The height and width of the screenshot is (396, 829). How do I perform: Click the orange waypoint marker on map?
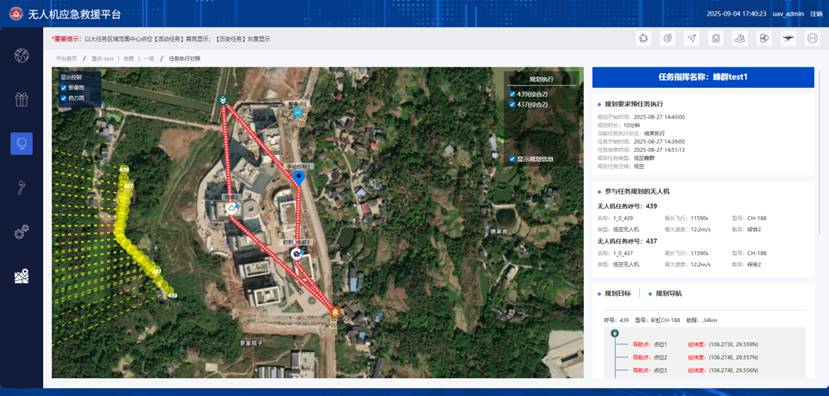(335, 312)
